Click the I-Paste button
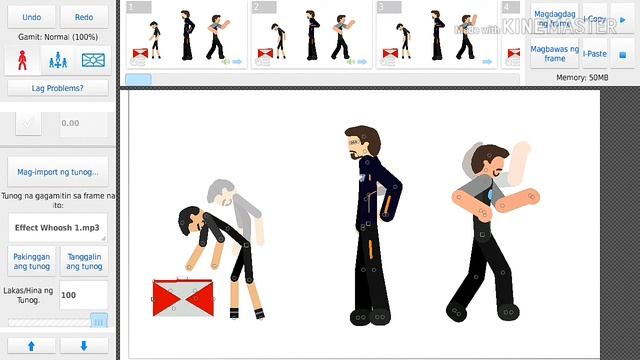 click(x=595, y=53)
